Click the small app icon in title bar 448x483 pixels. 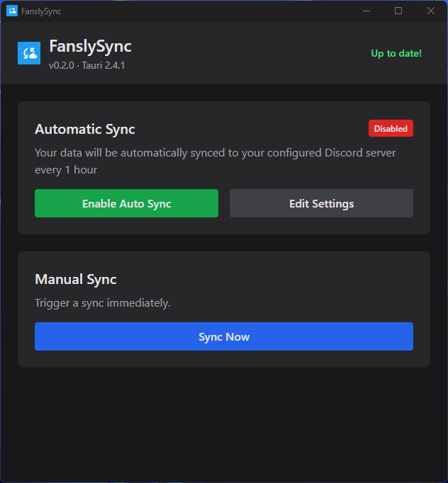(x=11, y=11)
